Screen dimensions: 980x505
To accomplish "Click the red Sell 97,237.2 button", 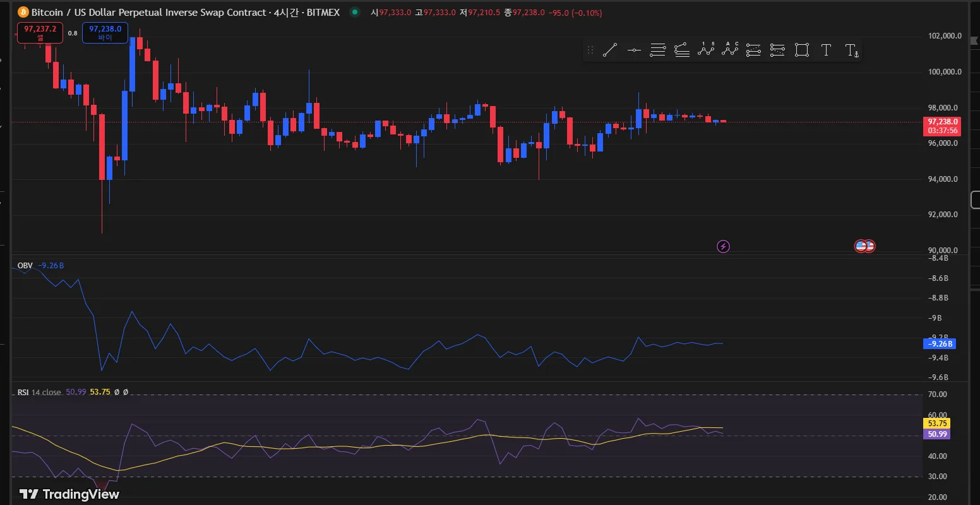I will (40, 33).
